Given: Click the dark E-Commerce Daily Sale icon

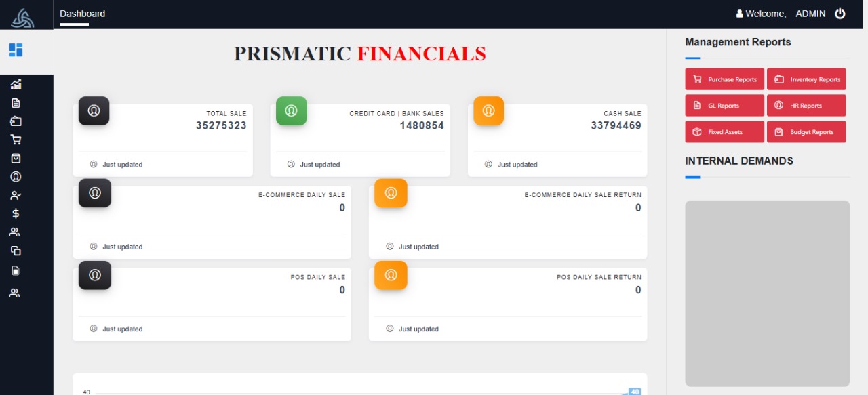Looking at the screenshot, I should click(95, 193).
